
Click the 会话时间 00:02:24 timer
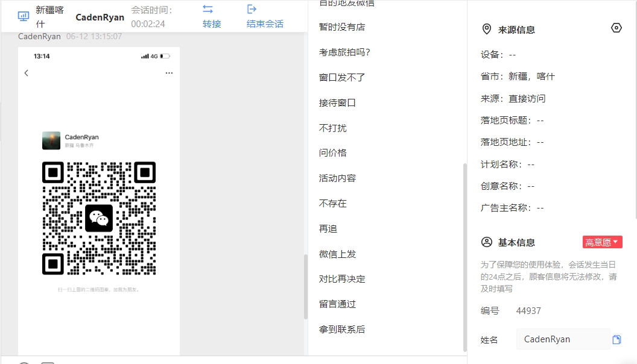click(151, 17)
